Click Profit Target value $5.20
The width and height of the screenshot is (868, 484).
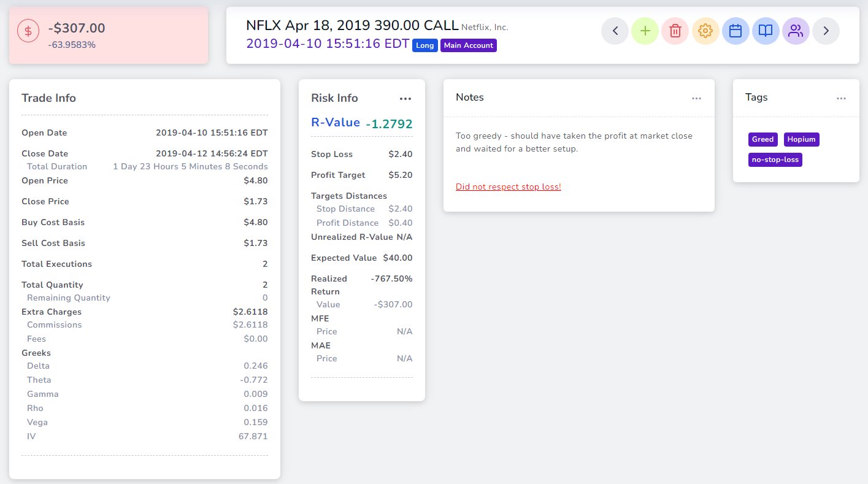(x=401, y=175)
